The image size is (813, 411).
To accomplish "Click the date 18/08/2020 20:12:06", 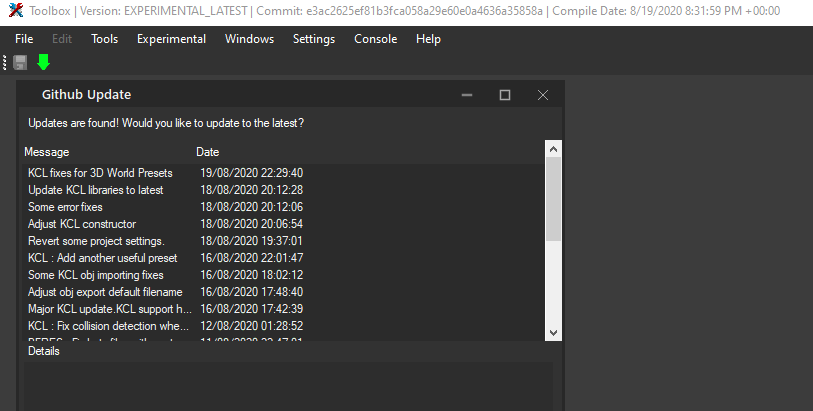I will pyautogui.click(x=251, y=207).
